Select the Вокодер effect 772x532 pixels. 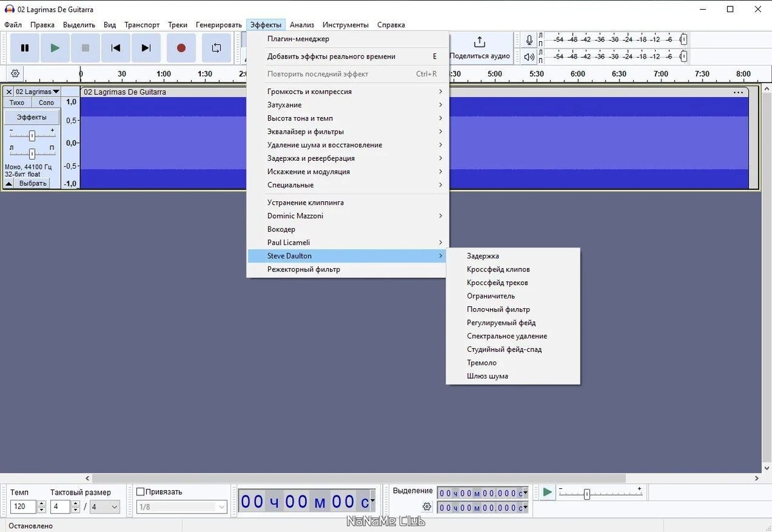click(347, 229)
